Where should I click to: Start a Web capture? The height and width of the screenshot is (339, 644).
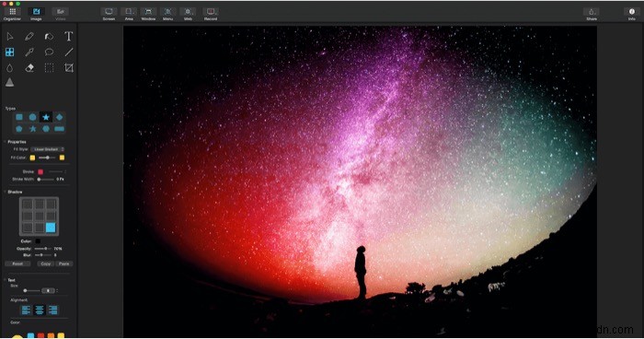(x=188, y=14)
